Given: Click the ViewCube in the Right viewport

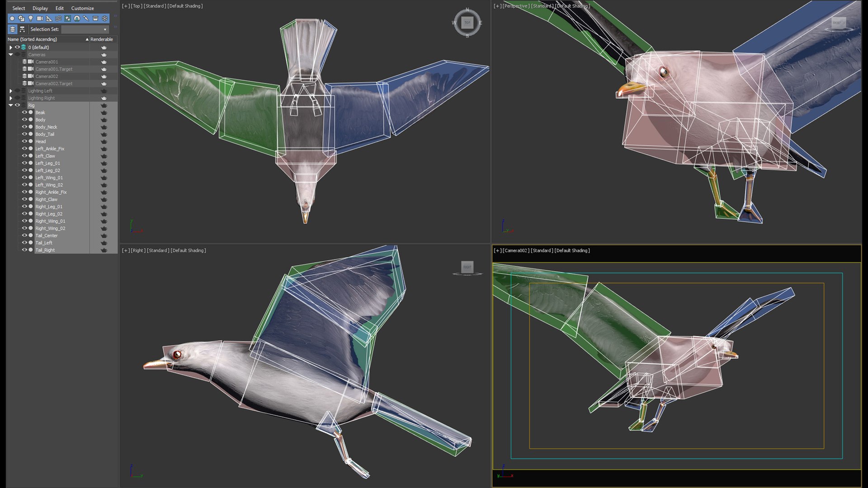Looking at the screenshot, I should 467,267.
